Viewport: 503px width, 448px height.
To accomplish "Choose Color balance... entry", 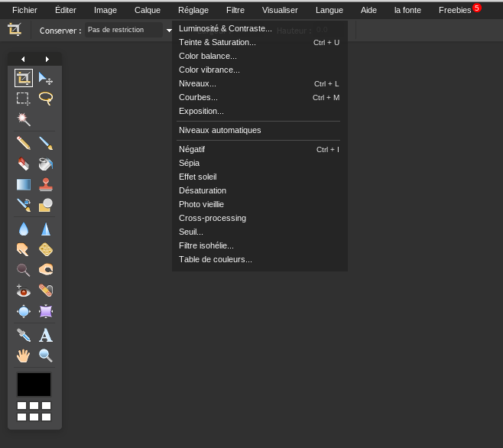I will click(x=259, y=56).
